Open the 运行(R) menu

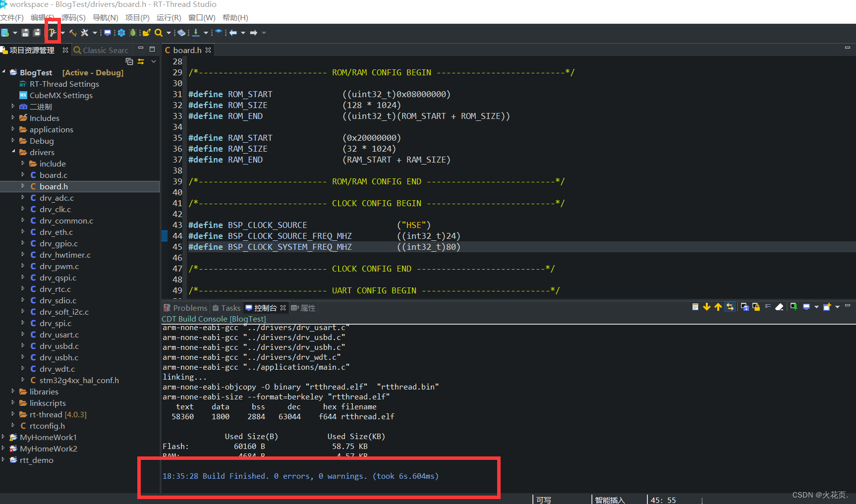click(x=169, y=18)
